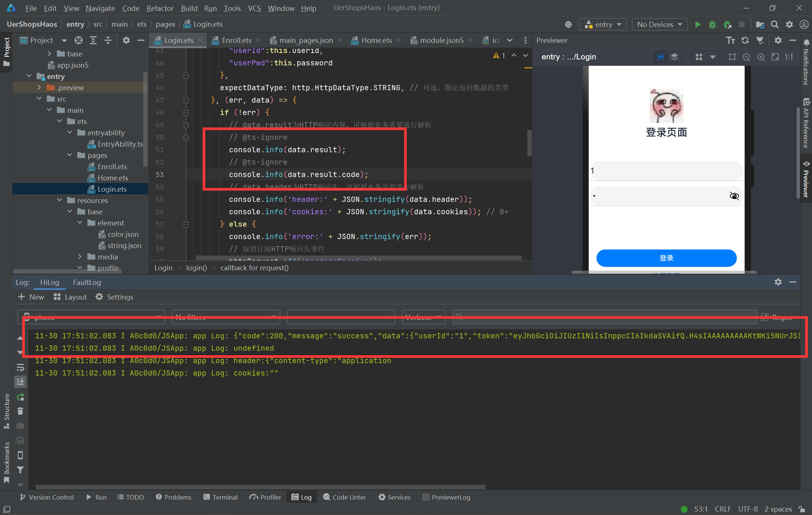Image resolution: width=812 pixels, height=515 pixels.
Task: Click the log panel horizontal scrollbar
Action: pyautogui.click(x=260, y=487)
